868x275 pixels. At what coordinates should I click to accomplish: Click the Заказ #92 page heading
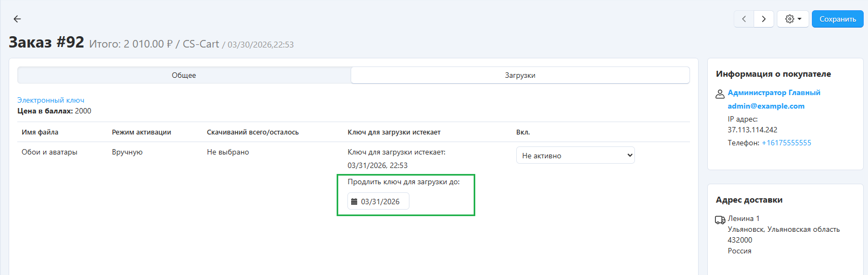46,42
